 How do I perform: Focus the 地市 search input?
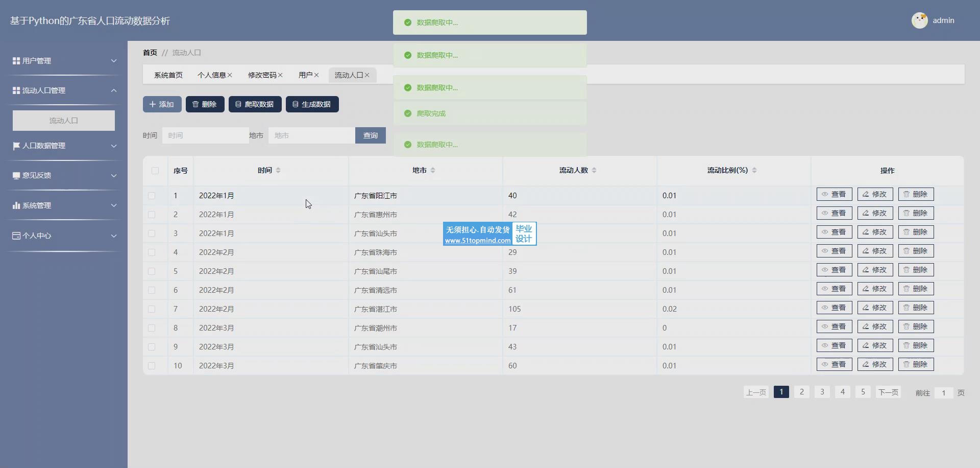(x=312, y=135)
